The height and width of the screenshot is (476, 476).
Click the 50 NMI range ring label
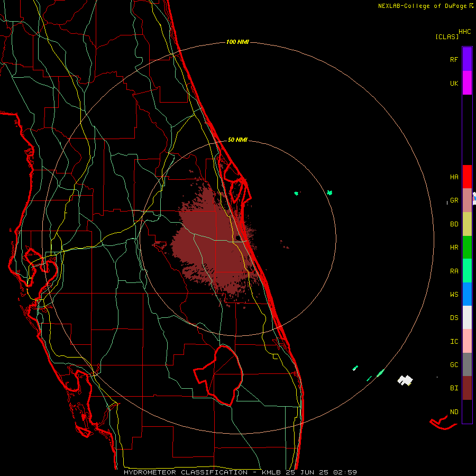click(x=237, y=140)
